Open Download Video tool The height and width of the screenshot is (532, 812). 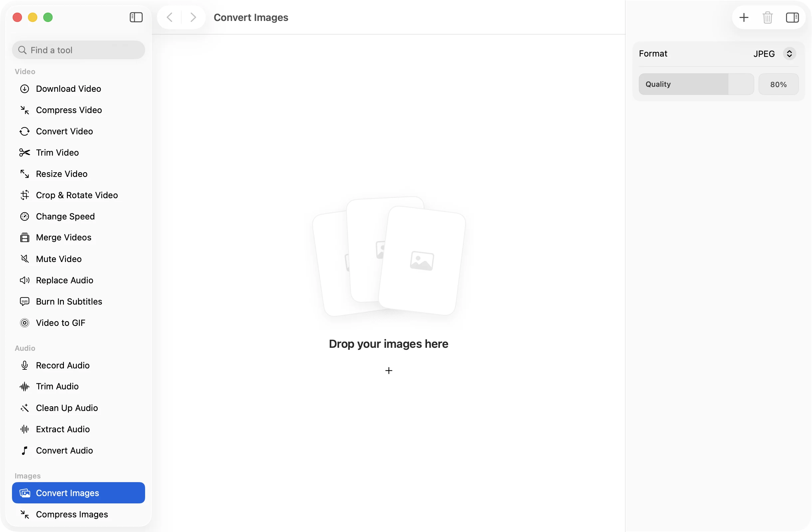(79, 89)
